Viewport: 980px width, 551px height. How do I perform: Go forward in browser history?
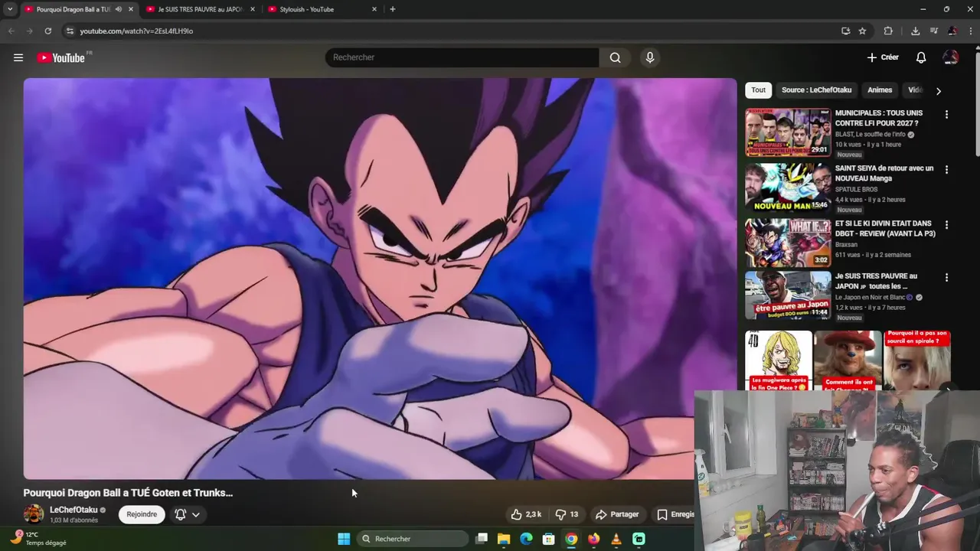point(29,31)
